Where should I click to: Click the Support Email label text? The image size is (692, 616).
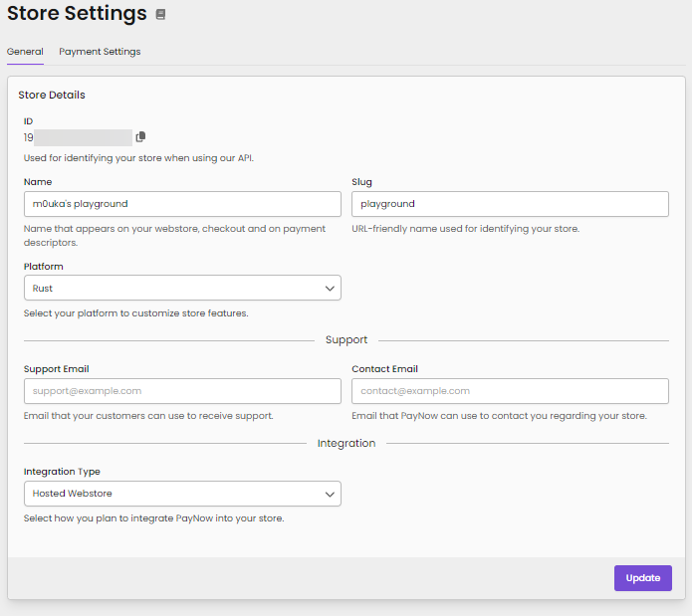(56, 369)
